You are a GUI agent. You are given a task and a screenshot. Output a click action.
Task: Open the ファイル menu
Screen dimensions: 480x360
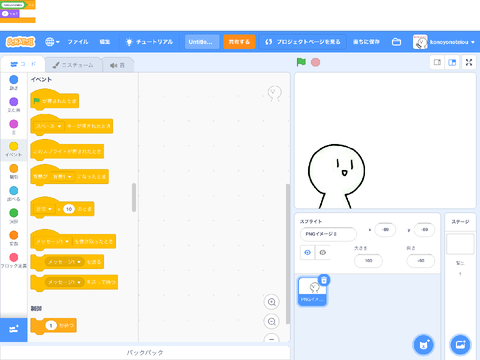coord(78,42)
